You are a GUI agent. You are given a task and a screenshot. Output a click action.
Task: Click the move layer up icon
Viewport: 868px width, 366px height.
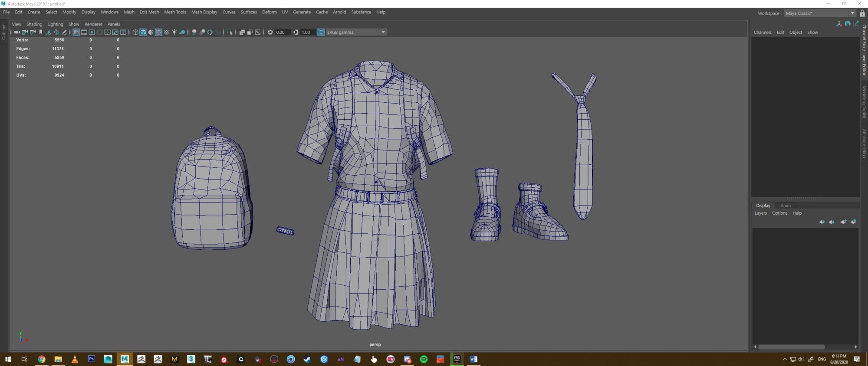[x=822, y=222]
